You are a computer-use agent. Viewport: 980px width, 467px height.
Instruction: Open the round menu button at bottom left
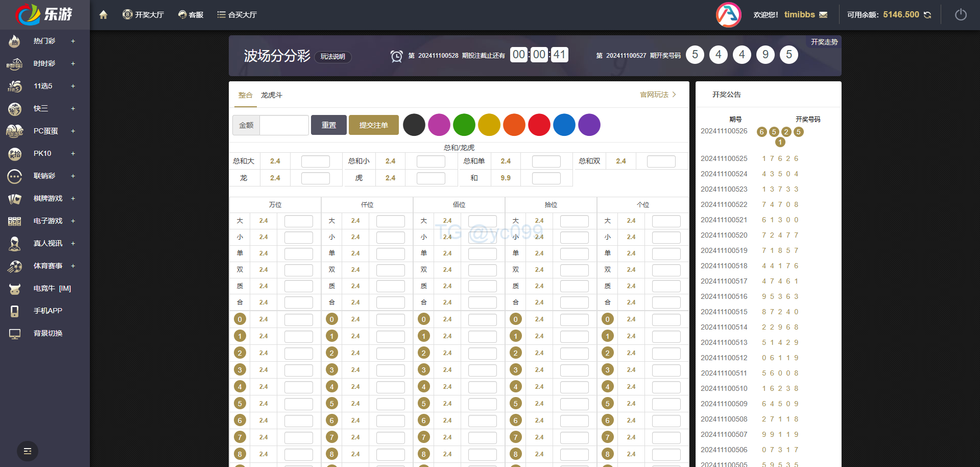[28, 451]
